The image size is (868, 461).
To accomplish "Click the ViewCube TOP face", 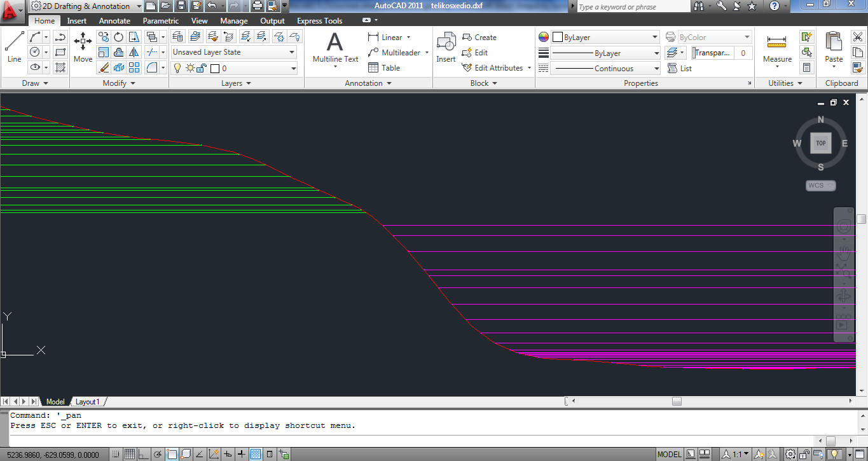I will pos(821,143).
